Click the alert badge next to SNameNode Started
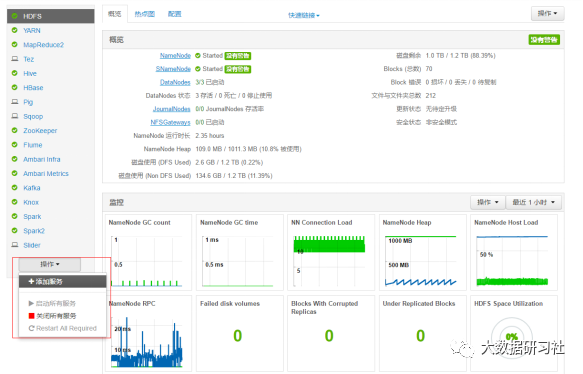Image resolution: width=583 pixels, height=374 pixels. click(x=238, y=69)
